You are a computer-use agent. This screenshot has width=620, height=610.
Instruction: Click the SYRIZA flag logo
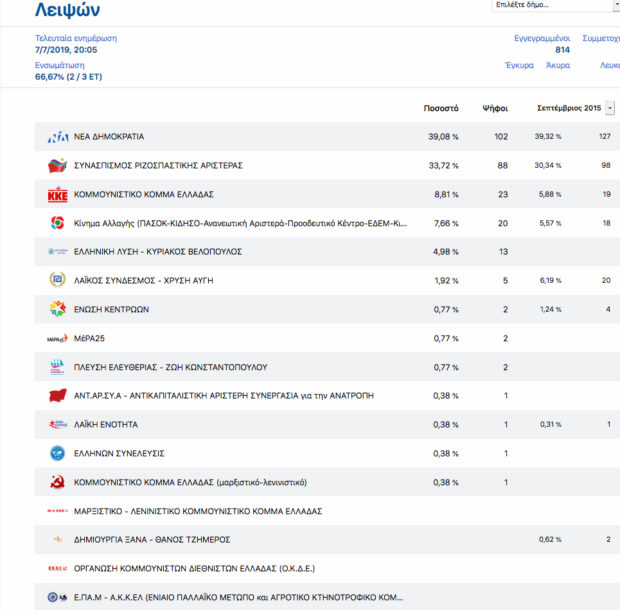pyautogui.click(x=57, y=165)
